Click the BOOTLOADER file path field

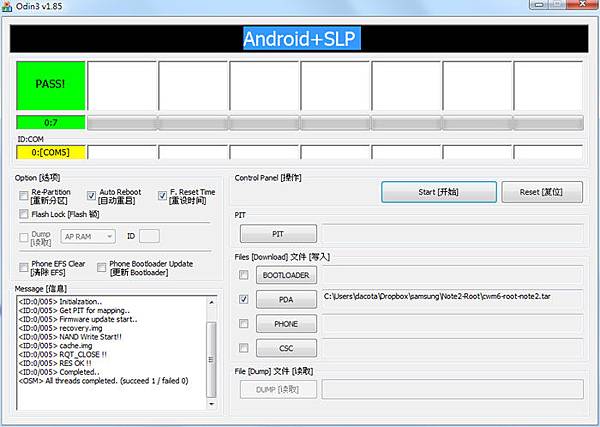453,275
